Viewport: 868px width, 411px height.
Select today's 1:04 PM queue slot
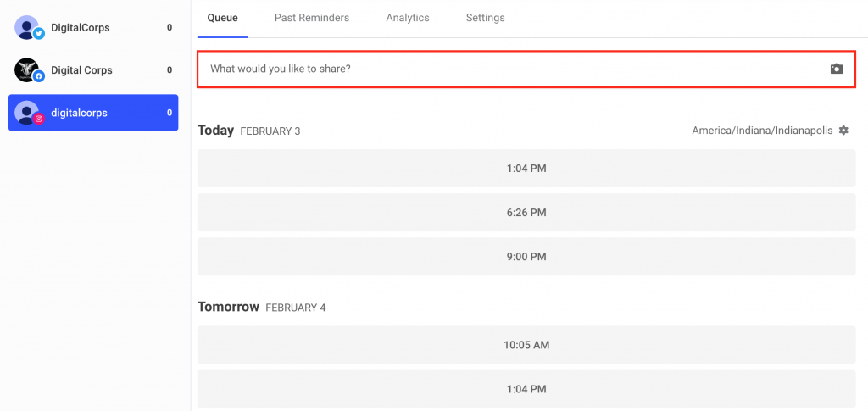526,169
